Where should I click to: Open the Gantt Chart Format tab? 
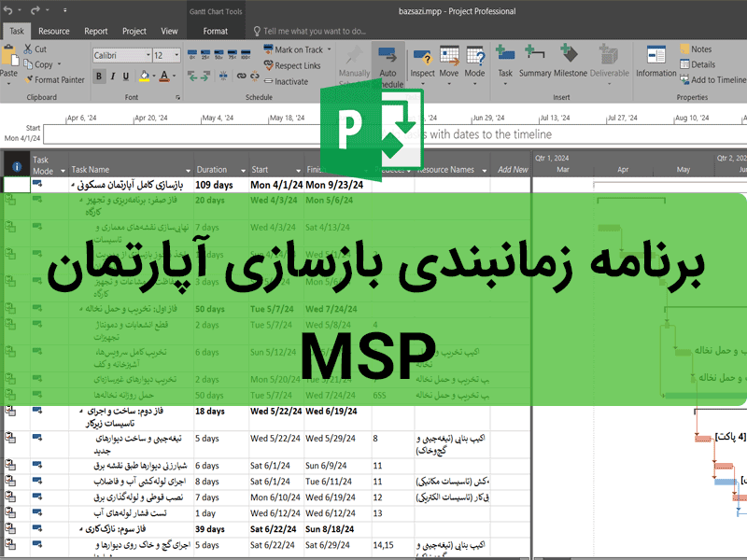(x=215, y=31)
